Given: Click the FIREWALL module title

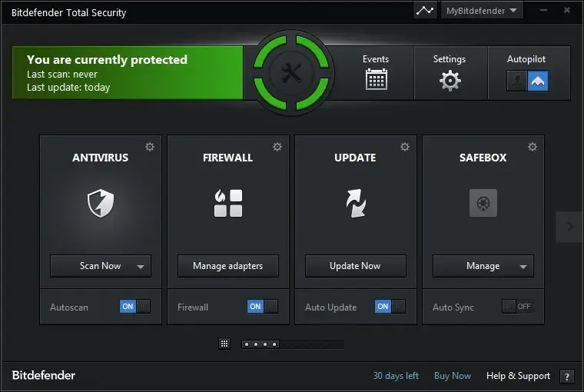Looking at the screenshot, I should [x=228, y=158].
